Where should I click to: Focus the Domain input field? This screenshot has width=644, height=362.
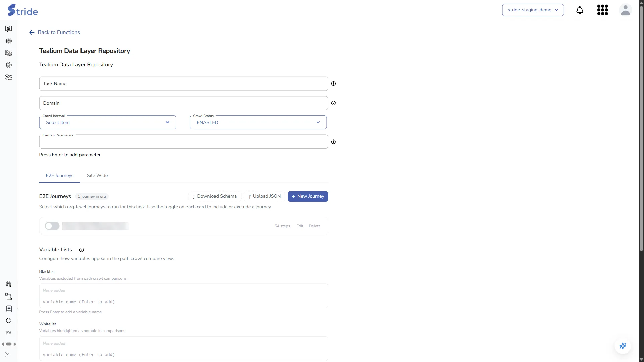pos(183,103)
